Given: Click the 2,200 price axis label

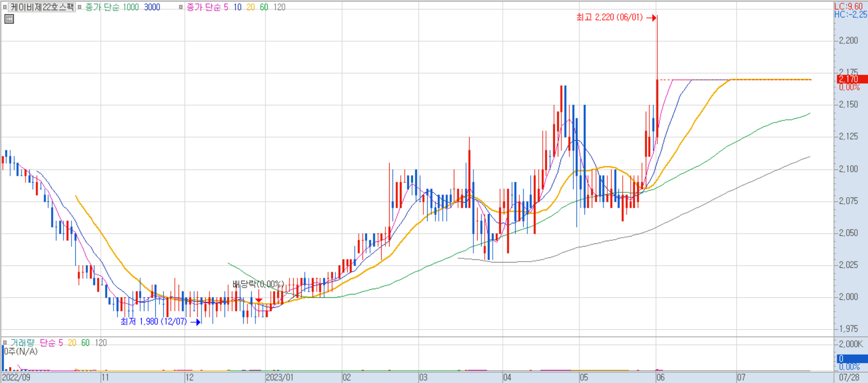Looking at the screenshot, I should 848,40.
